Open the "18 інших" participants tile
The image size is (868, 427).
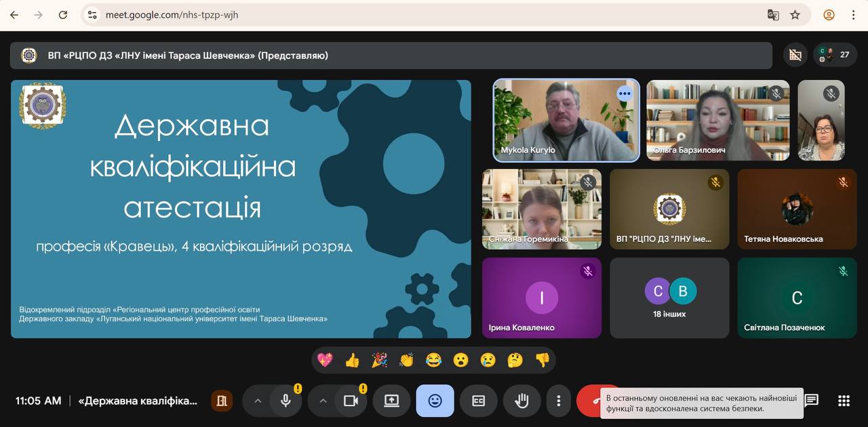click(x=669, y=298)
